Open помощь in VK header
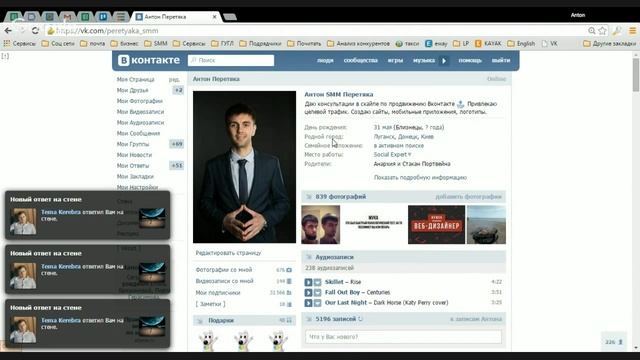Screen dimensions: 640x360 click(470, 60)
